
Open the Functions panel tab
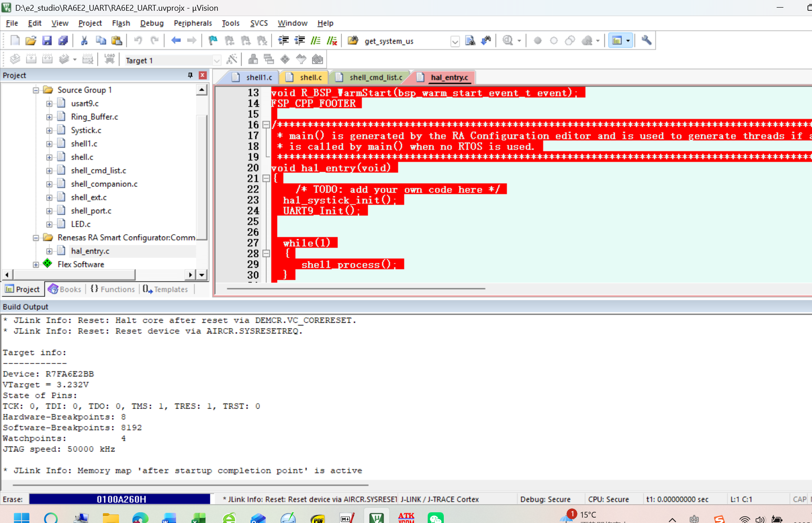click(113, 289)
